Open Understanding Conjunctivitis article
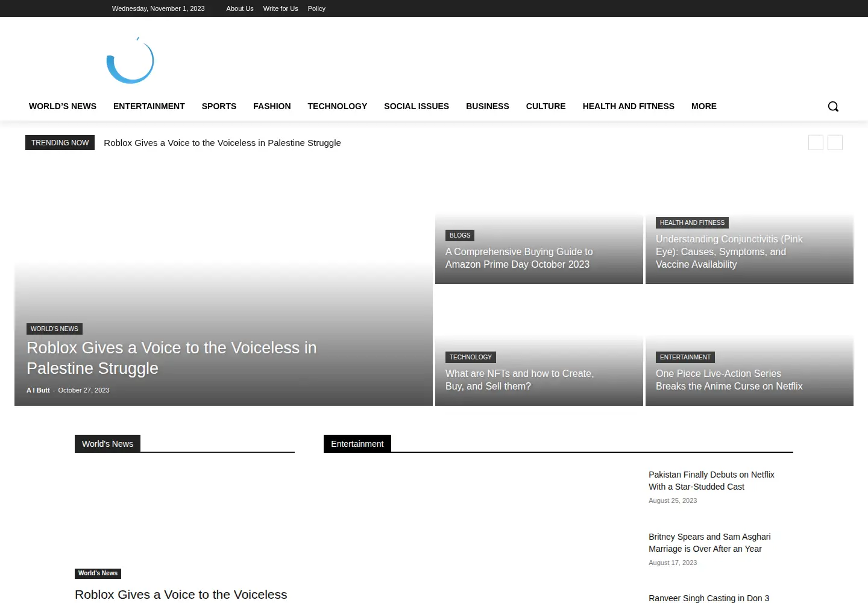Image resolution: width=868 pixels, height=603 pixels. [729, 252]
